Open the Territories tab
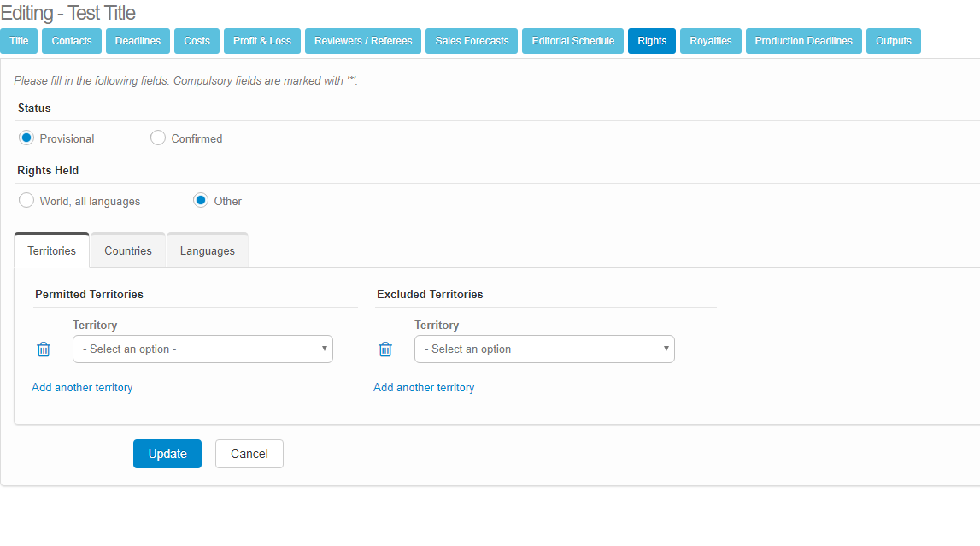Screen dimensions: 980x546 click(52, 251)
